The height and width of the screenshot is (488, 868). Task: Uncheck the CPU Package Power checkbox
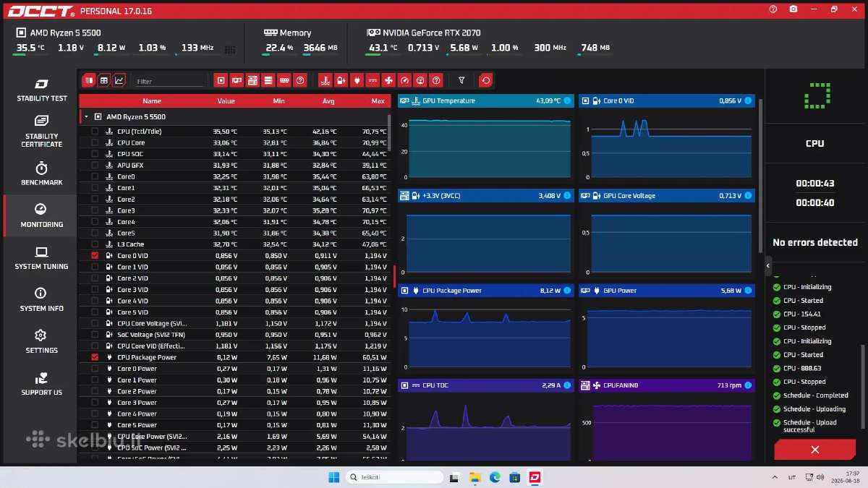(x=95, y=357)
